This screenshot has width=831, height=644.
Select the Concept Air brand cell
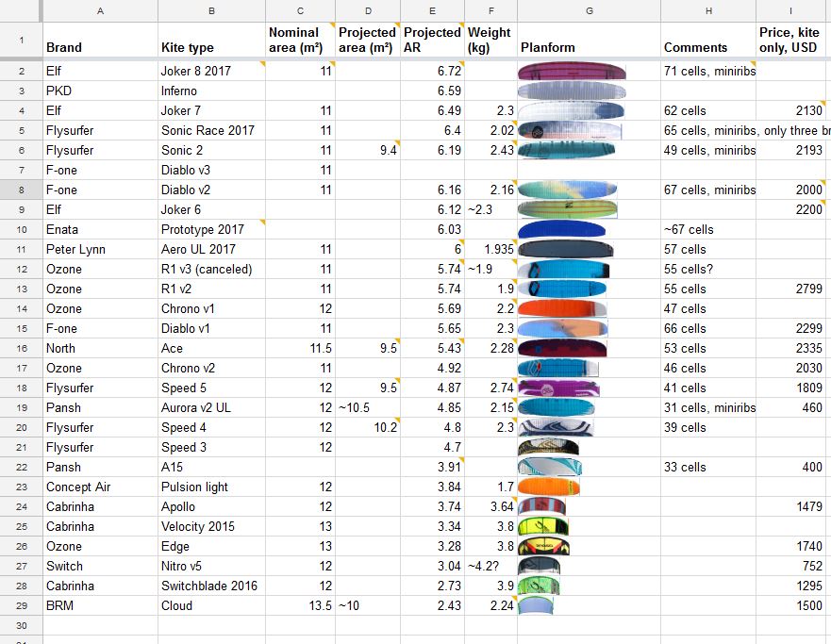coord(100,487)
